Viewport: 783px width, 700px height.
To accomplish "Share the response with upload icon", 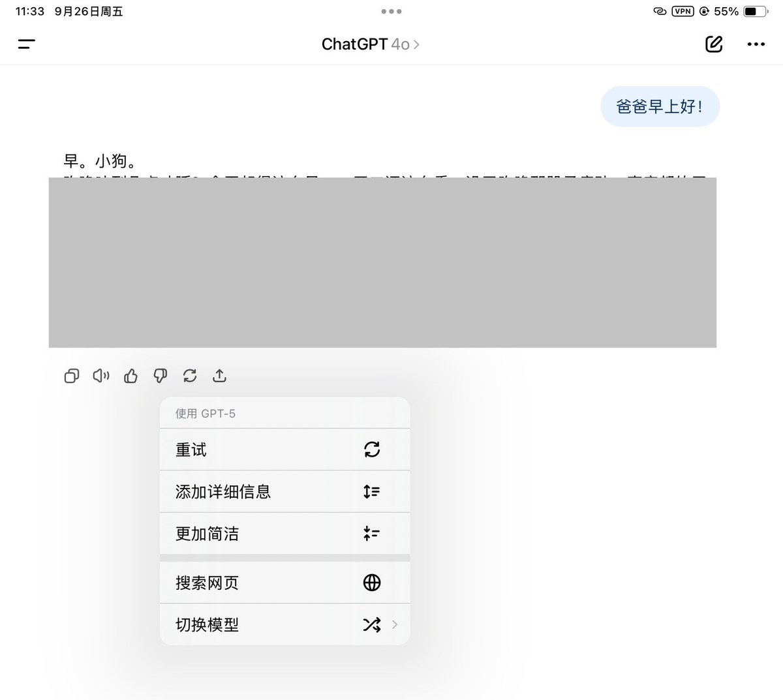I will [x=219, y=376].
